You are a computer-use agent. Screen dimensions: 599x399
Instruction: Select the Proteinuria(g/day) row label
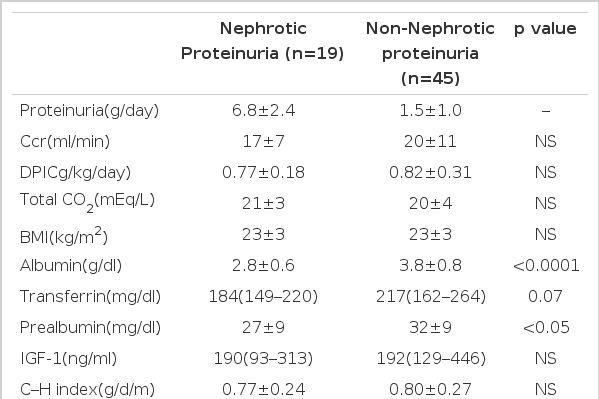89,111
